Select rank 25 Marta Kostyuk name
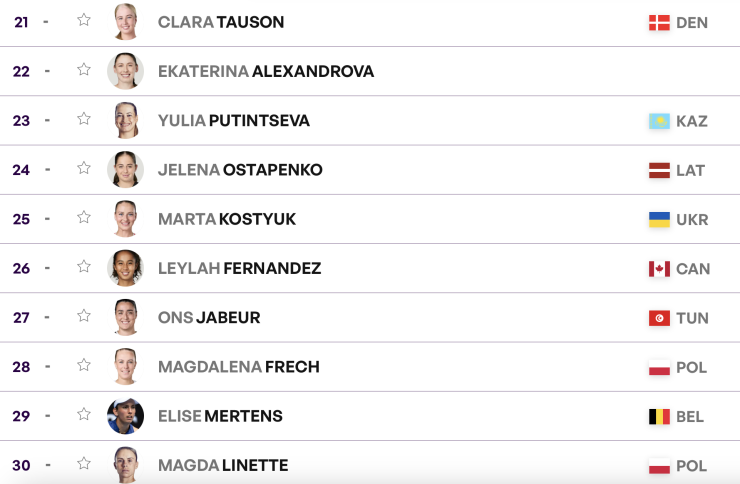The height and width of the screenshot is (484, 740). tap(227, 219)
